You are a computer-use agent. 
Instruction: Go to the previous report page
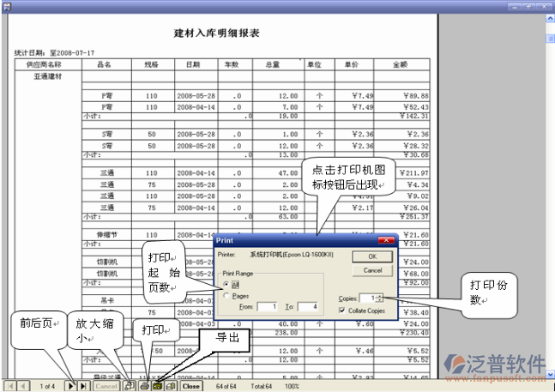coord(21,387)
